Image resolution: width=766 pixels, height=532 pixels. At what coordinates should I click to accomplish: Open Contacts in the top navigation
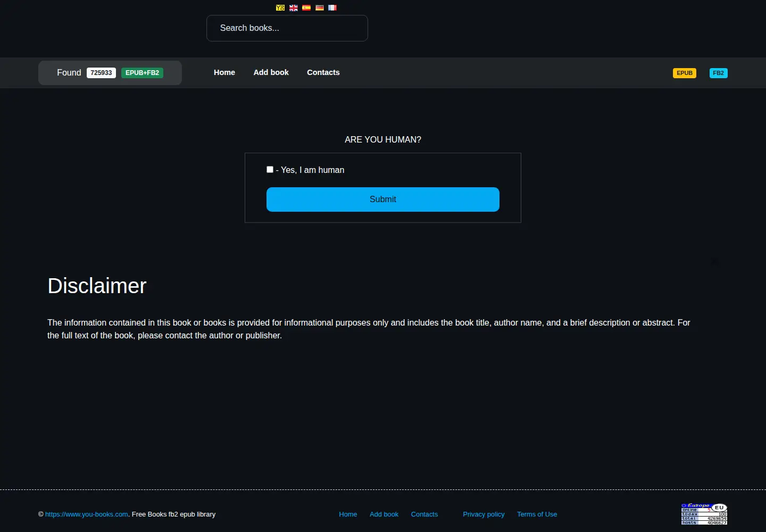click(323, 72)
